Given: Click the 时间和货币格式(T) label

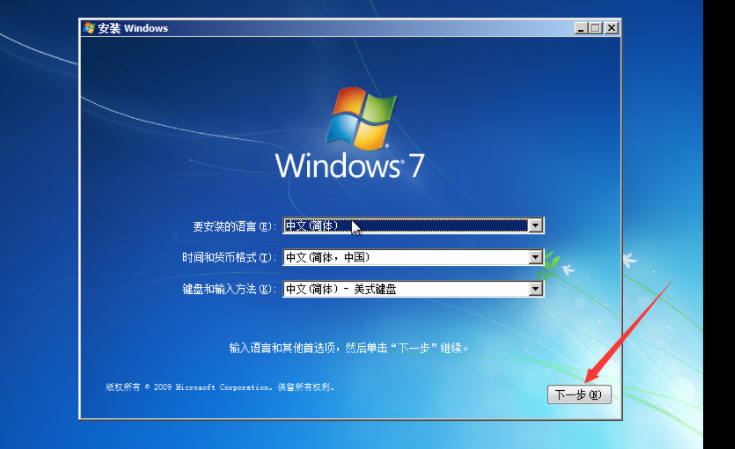Looking at the screenshot, I should [x=229, y=258].
